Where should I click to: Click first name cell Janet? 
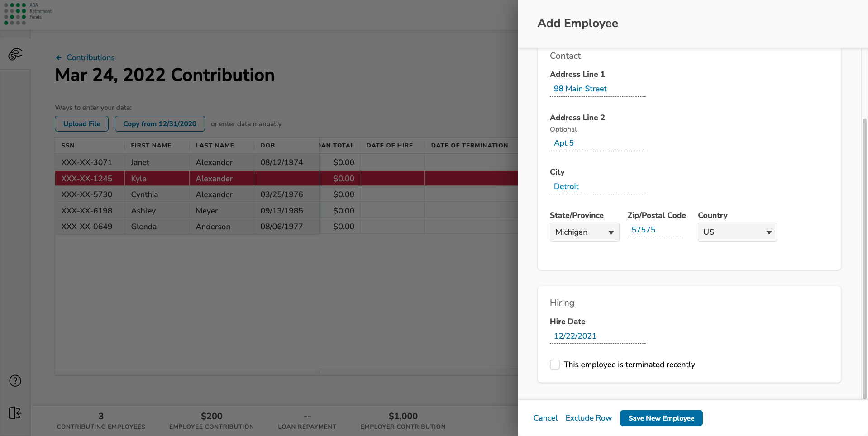(x=157, y=162)
